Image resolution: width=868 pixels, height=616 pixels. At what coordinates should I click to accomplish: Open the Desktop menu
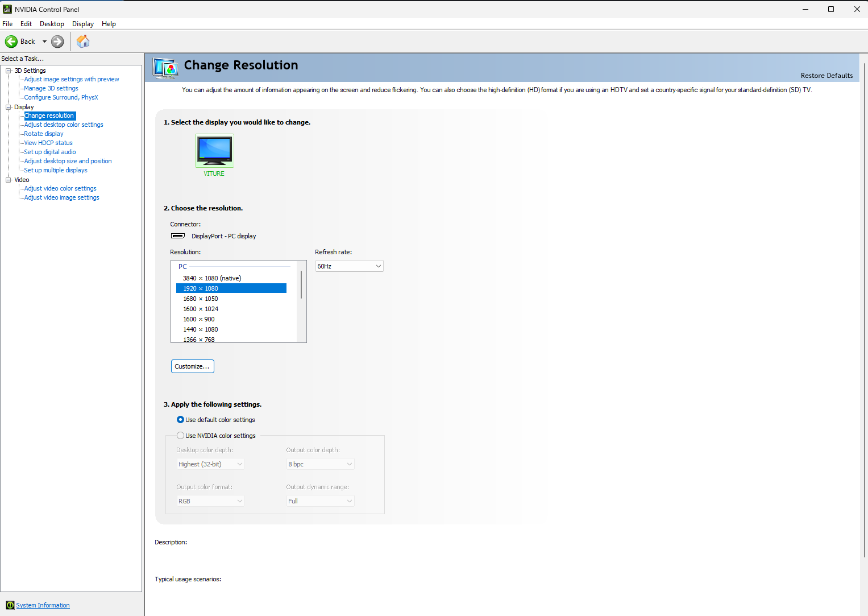tap(52, 24)
